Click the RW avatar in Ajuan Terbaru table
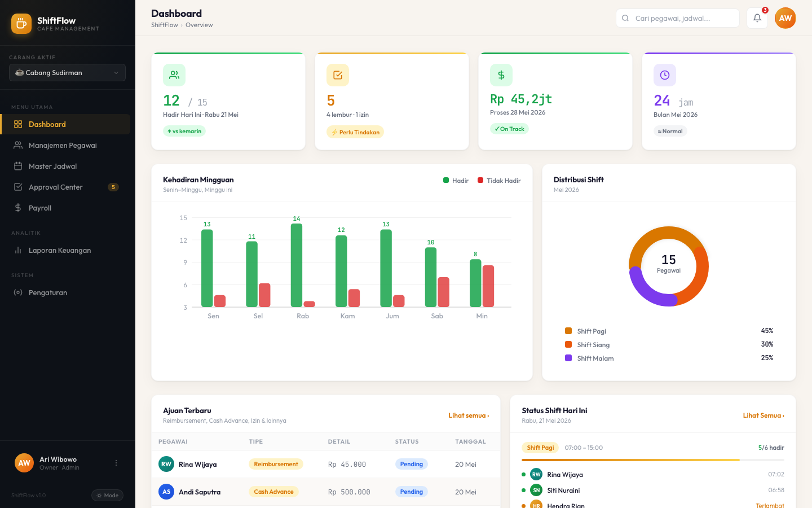 (166, 464)
